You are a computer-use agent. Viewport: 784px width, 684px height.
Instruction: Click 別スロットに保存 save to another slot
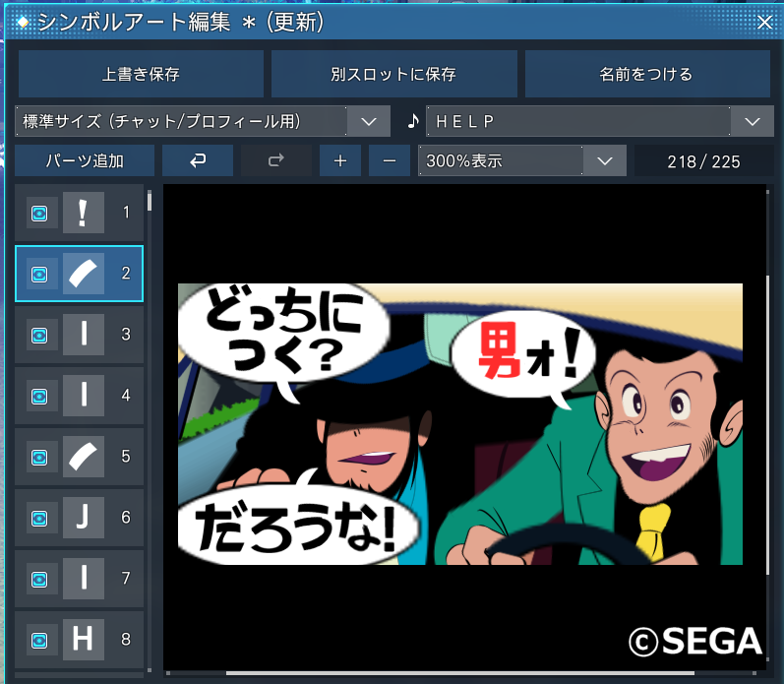394,74
